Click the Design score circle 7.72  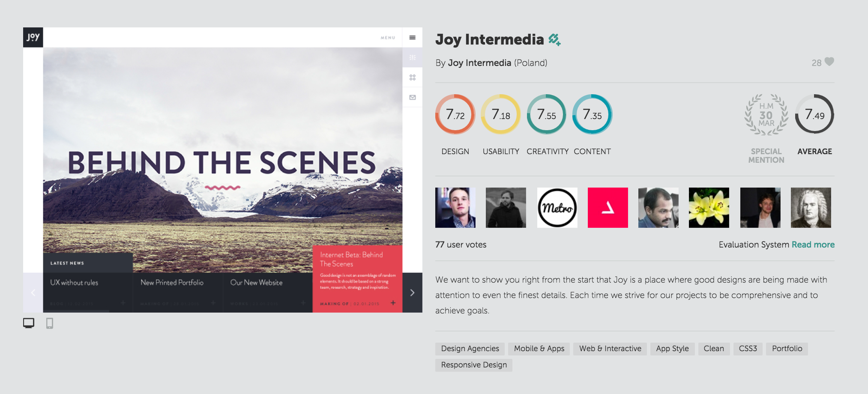[x=455, y=114]
